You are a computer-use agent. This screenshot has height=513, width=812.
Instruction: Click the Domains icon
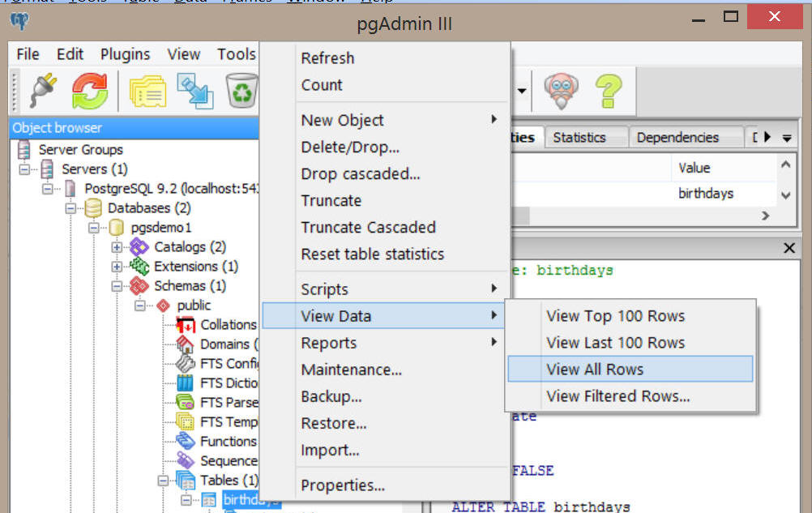tap(186, 344)
